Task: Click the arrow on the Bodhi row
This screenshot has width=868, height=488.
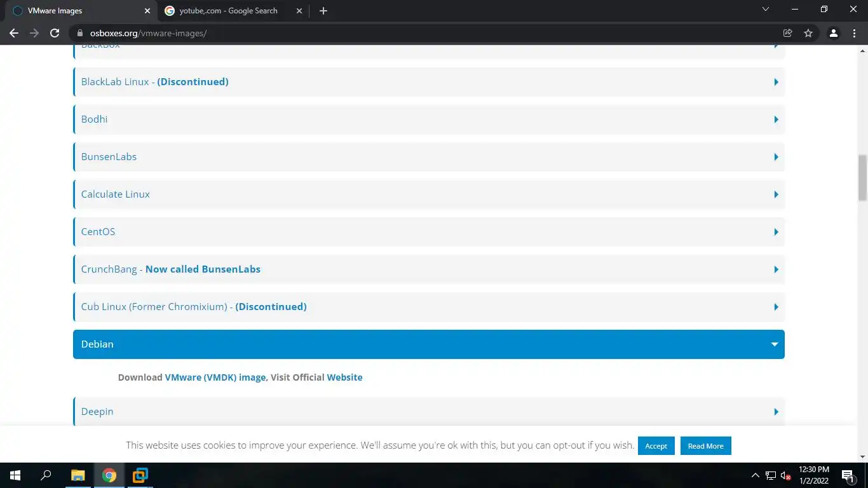Action: click(x=776, y=119)
